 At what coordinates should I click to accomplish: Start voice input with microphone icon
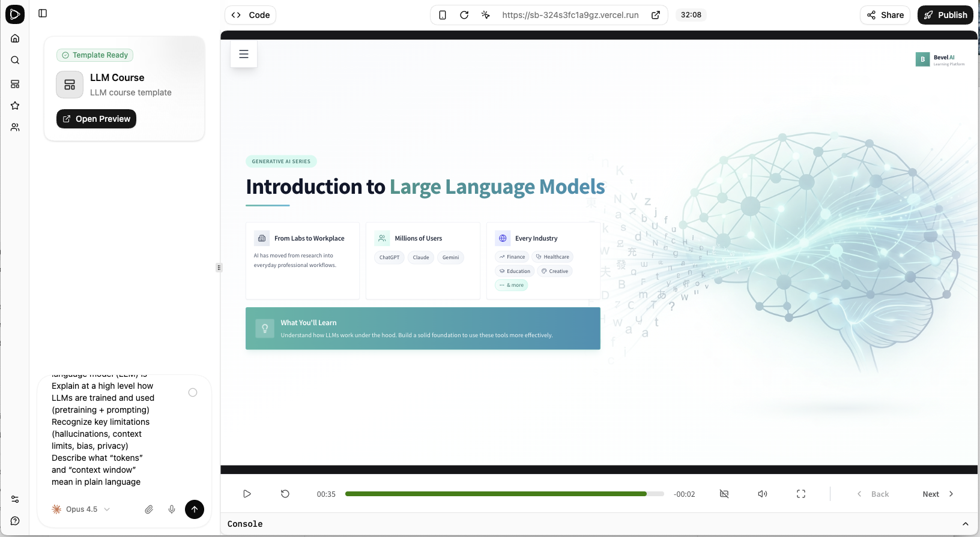172,509
